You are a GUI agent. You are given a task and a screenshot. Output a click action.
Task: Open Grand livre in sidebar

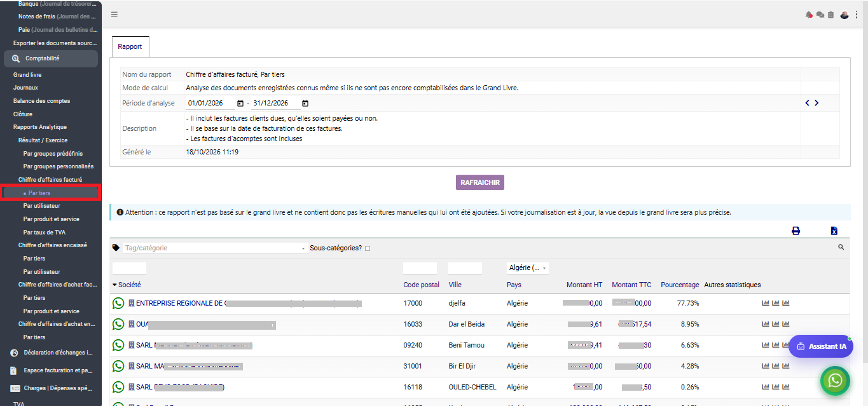click(27, 75)
